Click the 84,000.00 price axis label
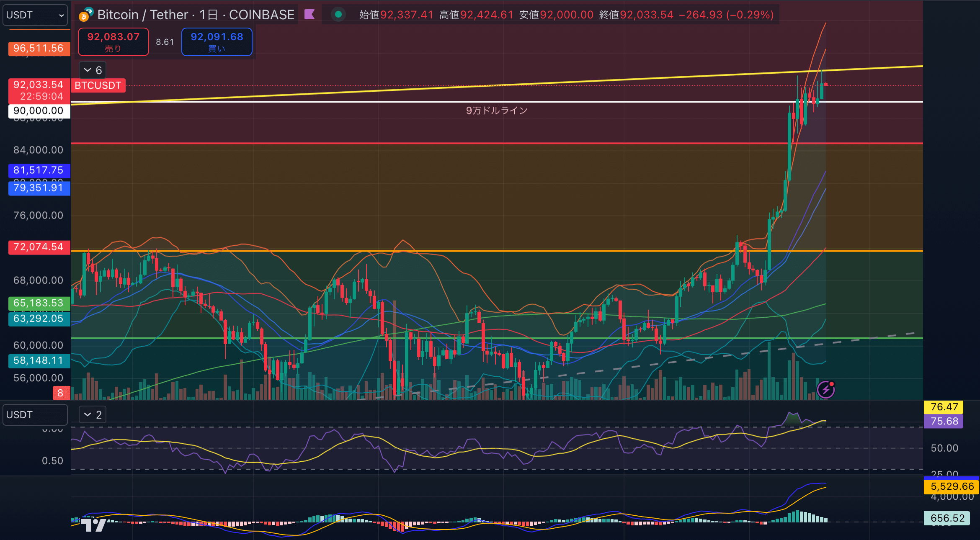The width and height of the screenshot is (980, 540). pos(39,150)
